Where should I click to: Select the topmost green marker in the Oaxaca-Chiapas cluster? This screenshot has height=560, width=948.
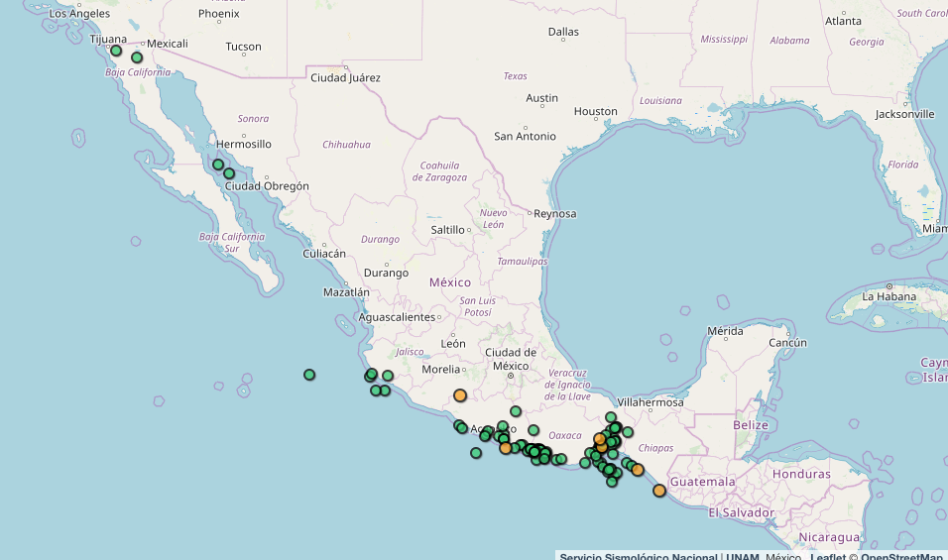coord(611,417)
